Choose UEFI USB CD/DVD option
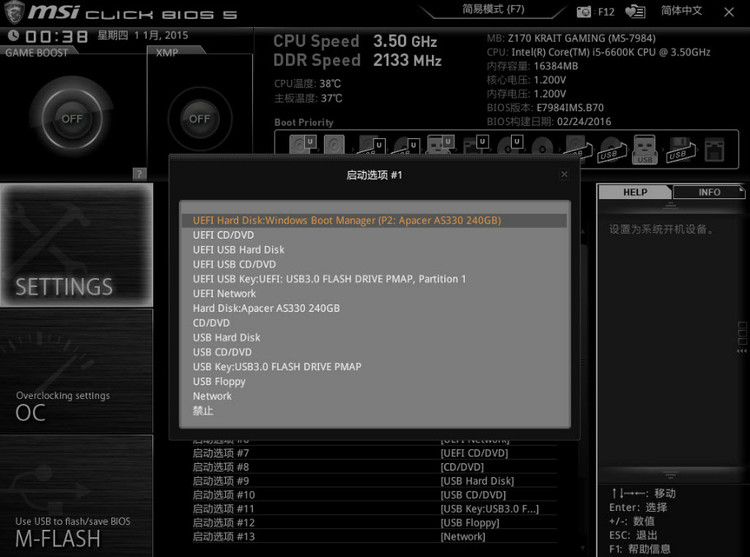The width and height of the screenshot is (750, 557). point(375,264)
